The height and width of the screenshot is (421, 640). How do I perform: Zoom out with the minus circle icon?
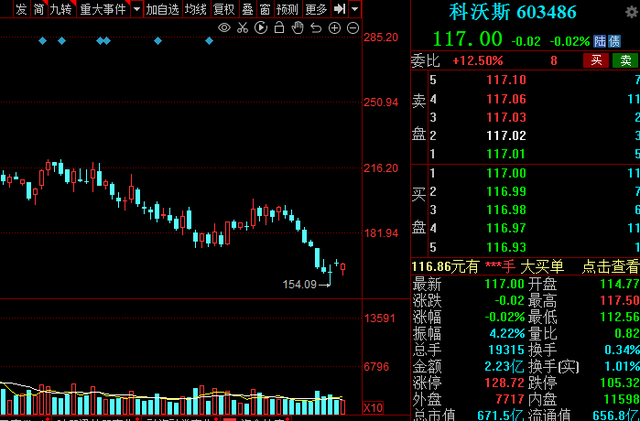pos(353,28)
